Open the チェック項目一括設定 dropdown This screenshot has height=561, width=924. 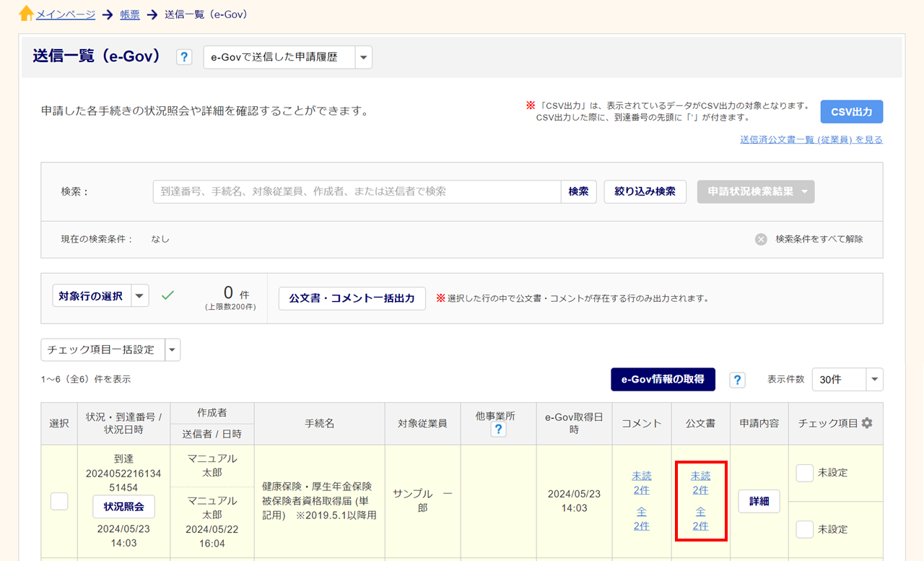(x=172, y=349)
